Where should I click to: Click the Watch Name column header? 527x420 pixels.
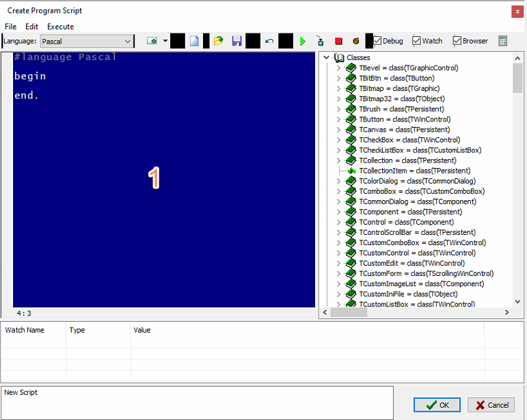point(33,330)
